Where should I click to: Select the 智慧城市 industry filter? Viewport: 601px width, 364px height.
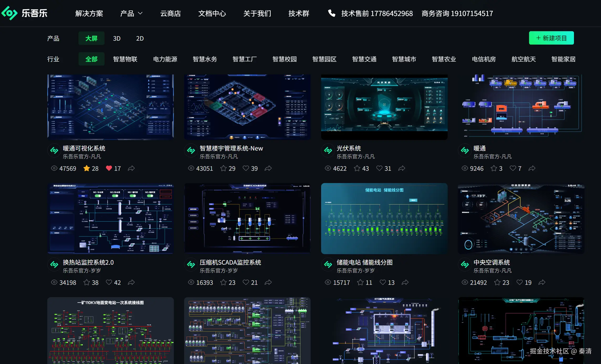click(404, 59)
